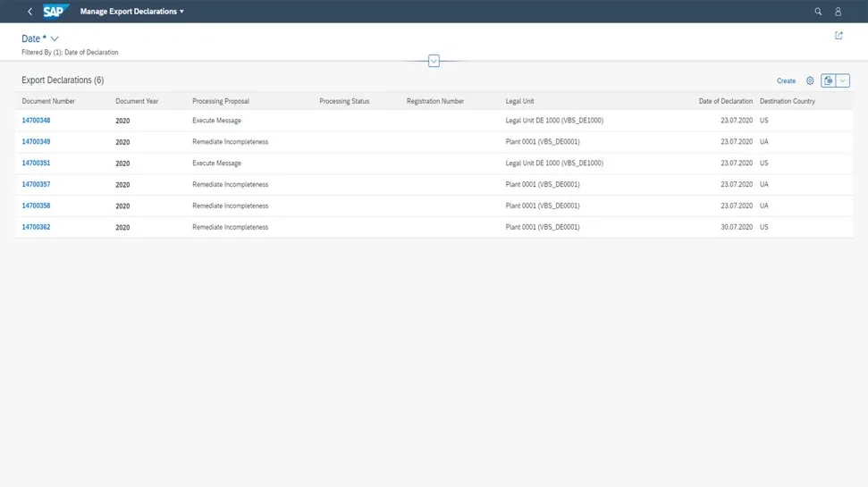The image size is (868, 487).
Task: Select Remediate Incompleteness in row 14700362
Action: (x=231, y=227)
